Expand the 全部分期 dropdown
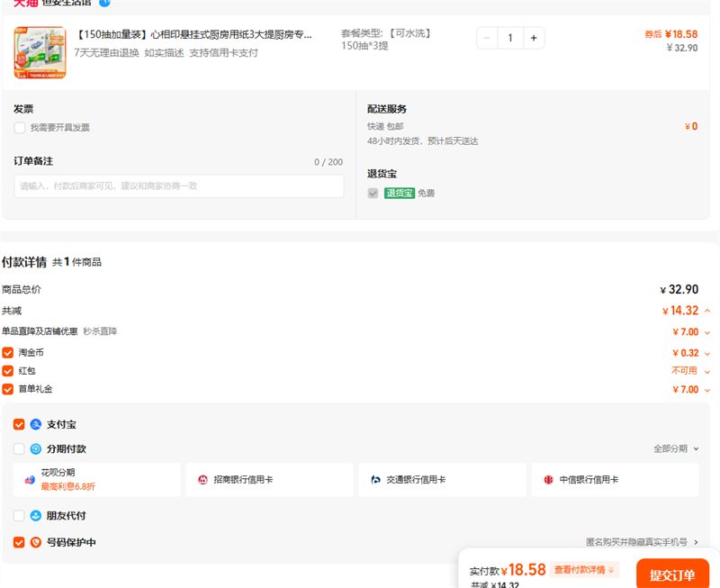This screenshot has height=588, width=720. (676, 448)
